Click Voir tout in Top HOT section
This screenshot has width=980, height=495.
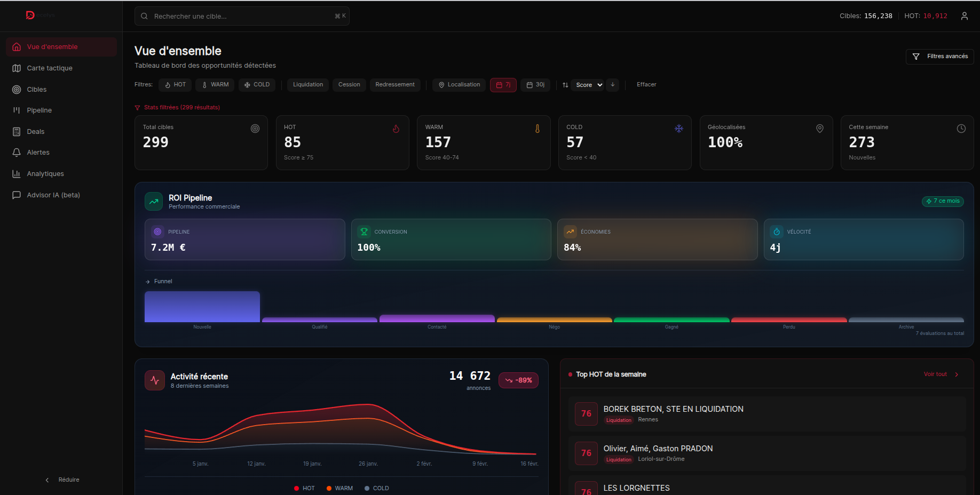click(x=935, y=374)
